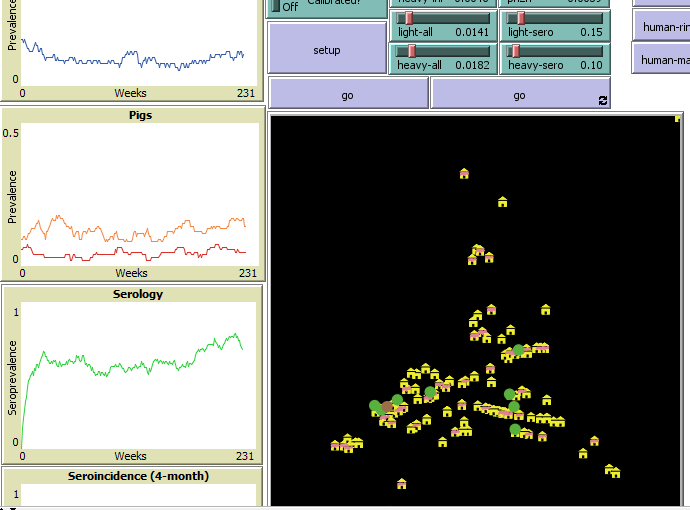This screenshot has width=690, height=510.
Task: Click the light-all slider handle
Action: click(x=407, y=18)
